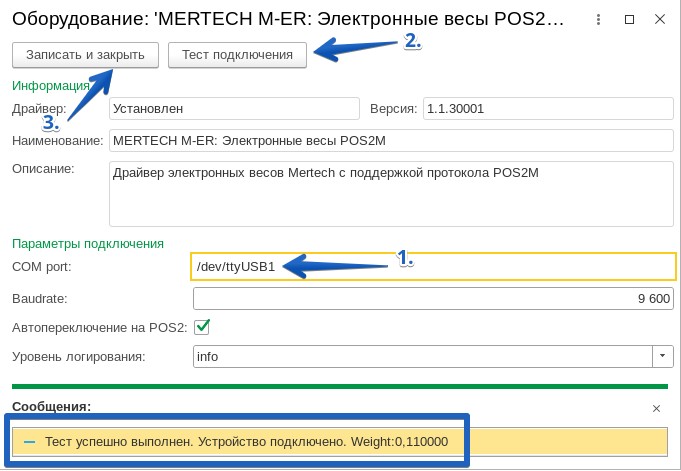
Task: Click the dash icon beside test message
Action: pos(30,442)
